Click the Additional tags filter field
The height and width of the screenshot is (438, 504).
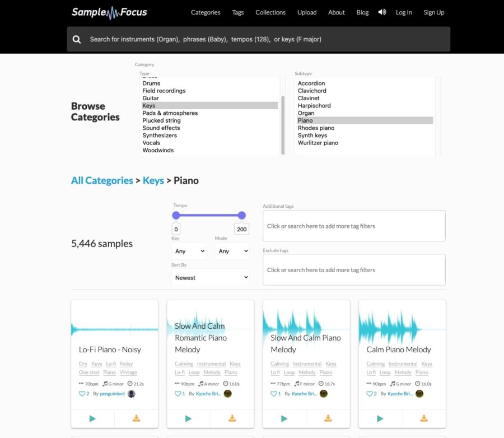353,226
